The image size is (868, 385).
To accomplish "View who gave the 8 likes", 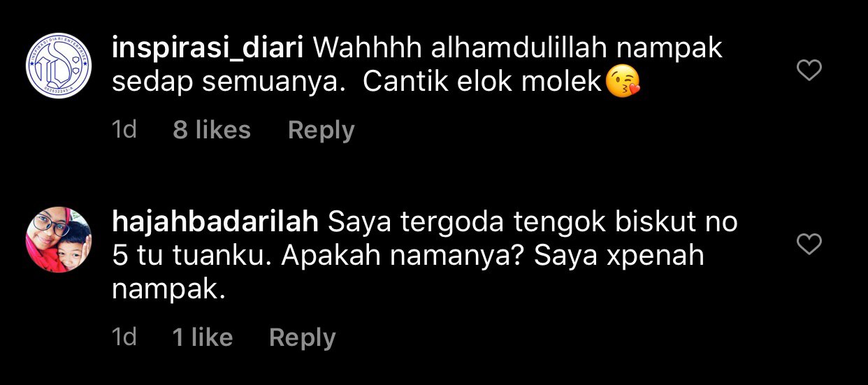I will (212, 130).
